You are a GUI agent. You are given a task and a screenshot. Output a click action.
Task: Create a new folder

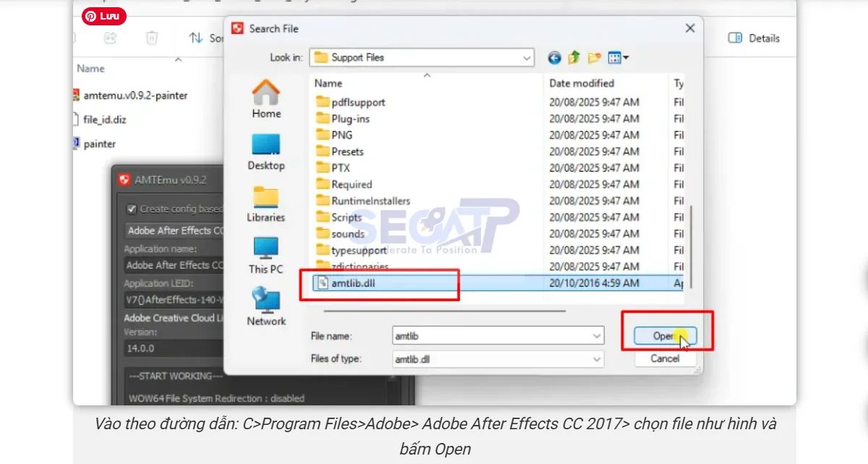tap(595, 57)
